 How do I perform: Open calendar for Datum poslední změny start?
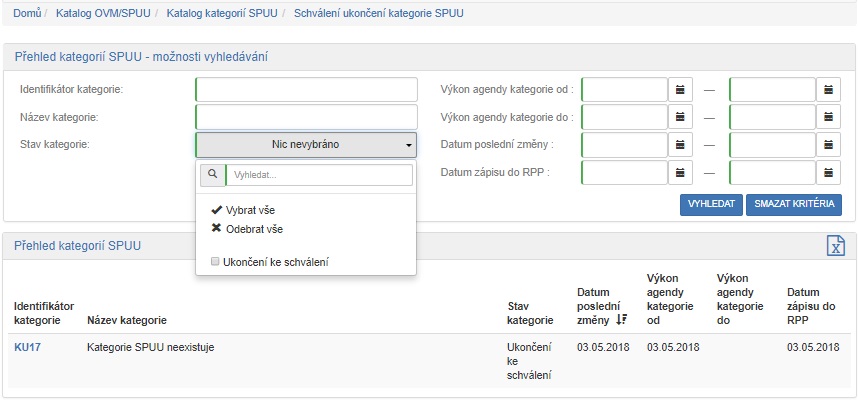[681, 145]
